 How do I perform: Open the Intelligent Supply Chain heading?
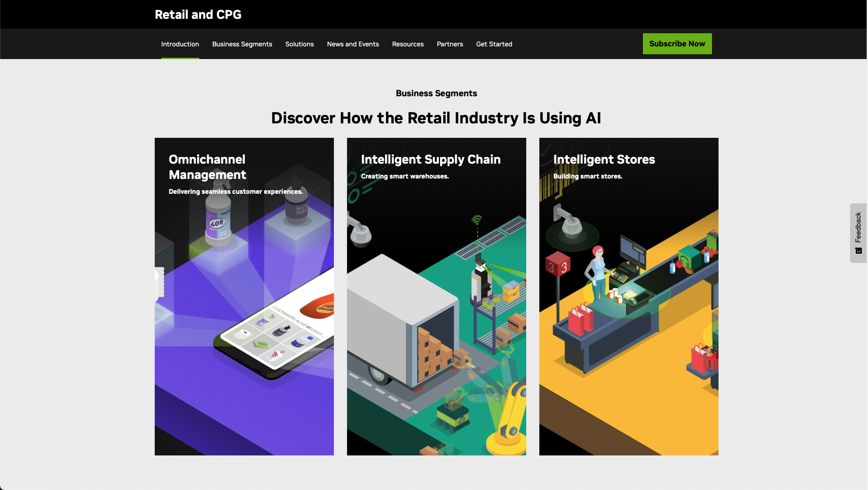[431, 159]
